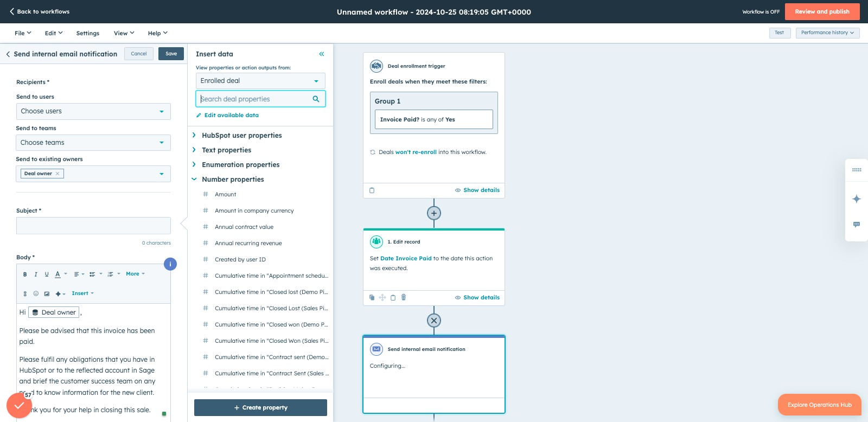
Task: Go back to workflows
Action: click(x=40, y=11)
